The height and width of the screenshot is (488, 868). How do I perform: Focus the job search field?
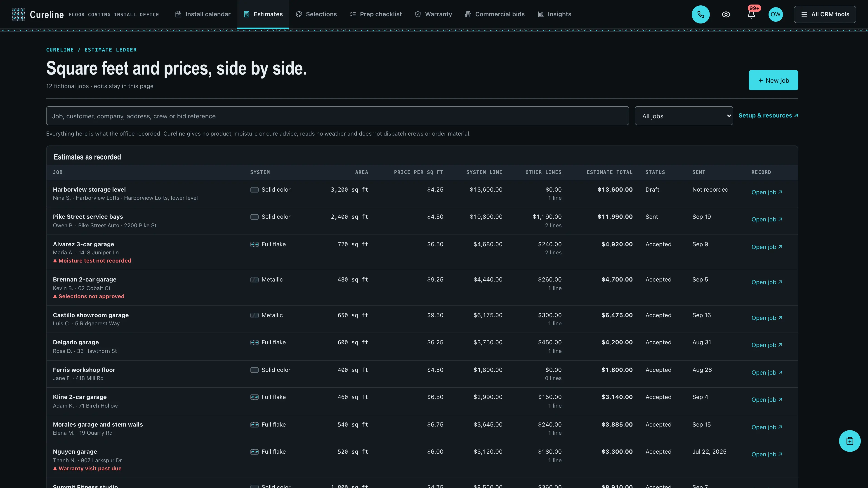(337, 116)
